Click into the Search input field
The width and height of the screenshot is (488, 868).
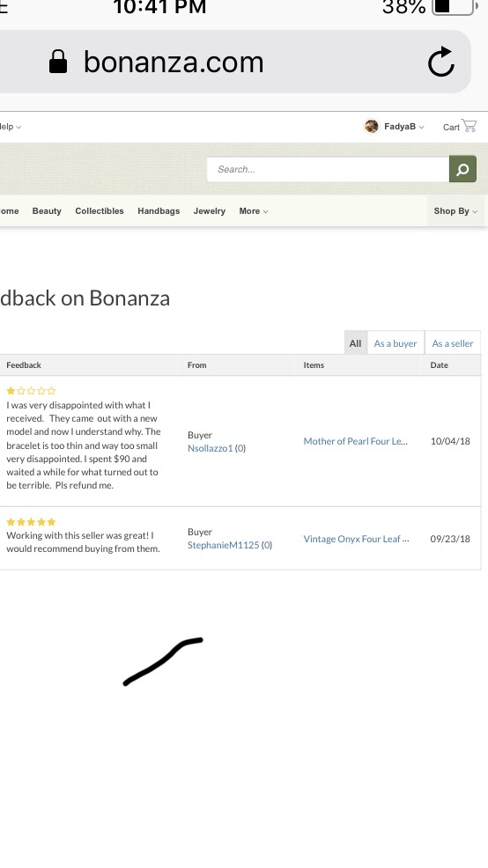328,169
